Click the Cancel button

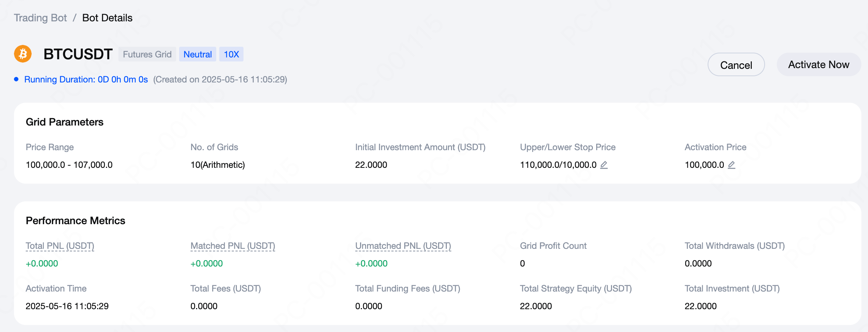pyautogui.click(x=736, y=65)
